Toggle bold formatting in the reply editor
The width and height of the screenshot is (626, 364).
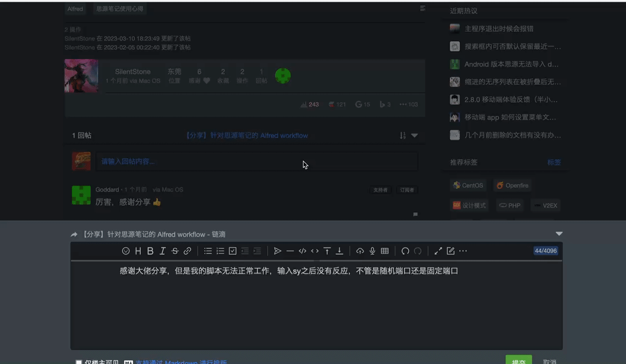click(150, 251)
